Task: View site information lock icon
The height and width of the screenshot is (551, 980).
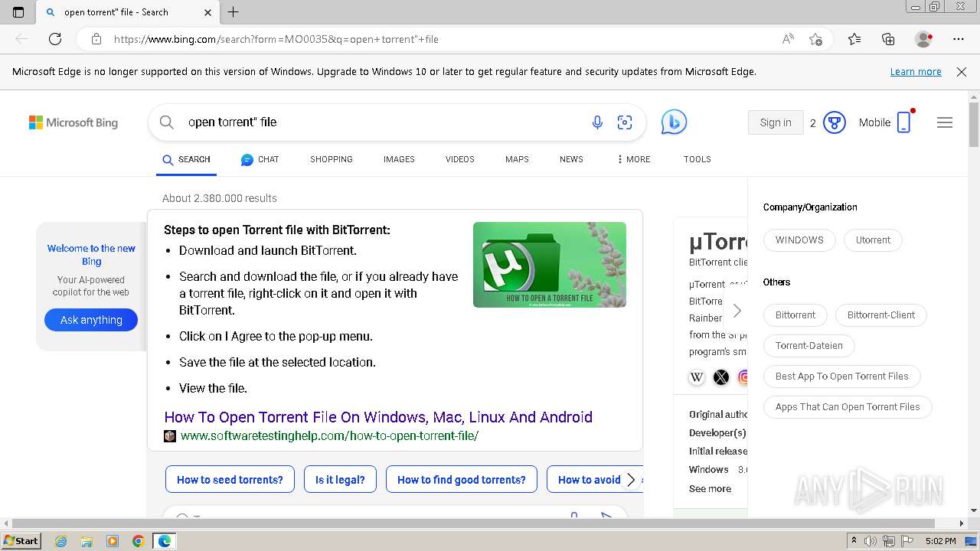Action: (96, 39)
